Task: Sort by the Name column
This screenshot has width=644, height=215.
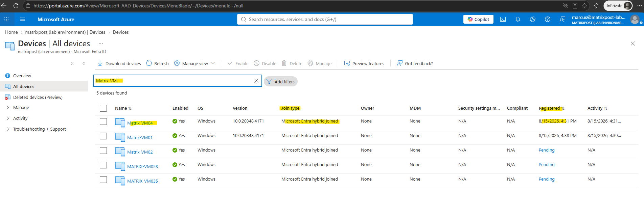Action: point(123,108)
